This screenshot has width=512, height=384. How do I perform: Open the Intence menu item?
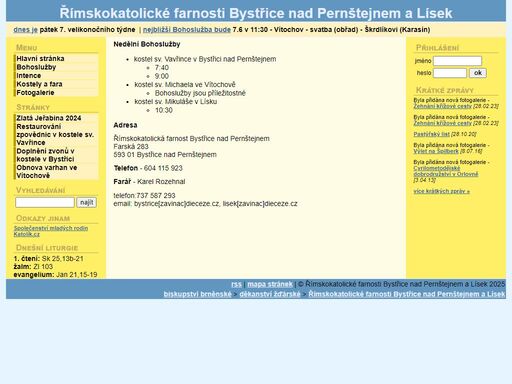click(x=57, y=76)
